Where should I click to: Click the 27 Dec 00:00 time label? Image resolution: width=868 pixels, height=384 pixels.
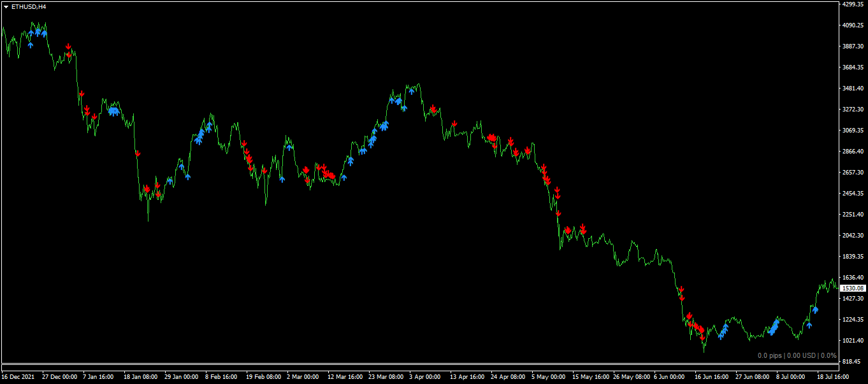pyautogui.click(x=60, y=377)
